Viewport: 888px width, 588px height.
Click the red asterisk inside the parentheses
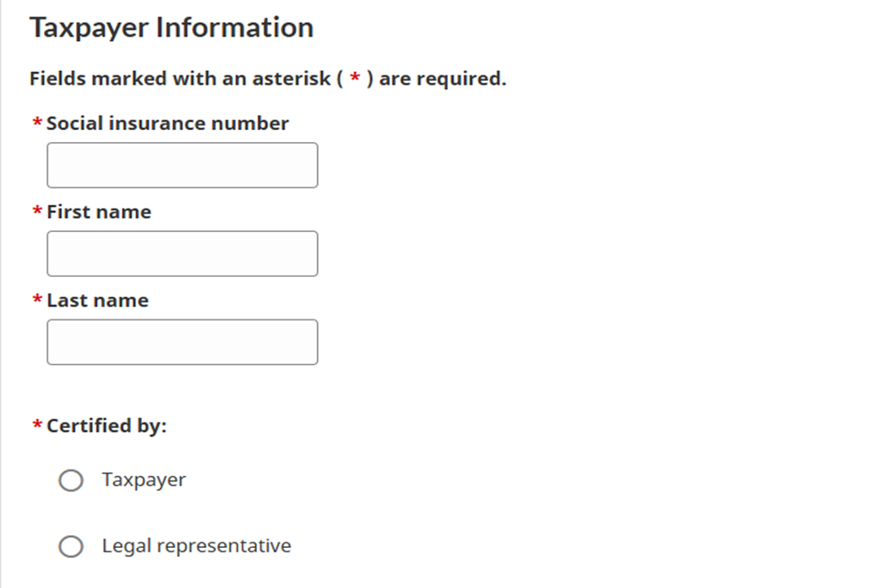click(355, 79)
